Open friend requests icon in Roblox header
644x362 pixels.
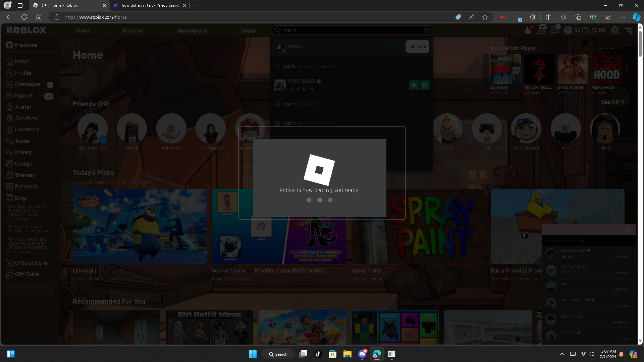541,30
